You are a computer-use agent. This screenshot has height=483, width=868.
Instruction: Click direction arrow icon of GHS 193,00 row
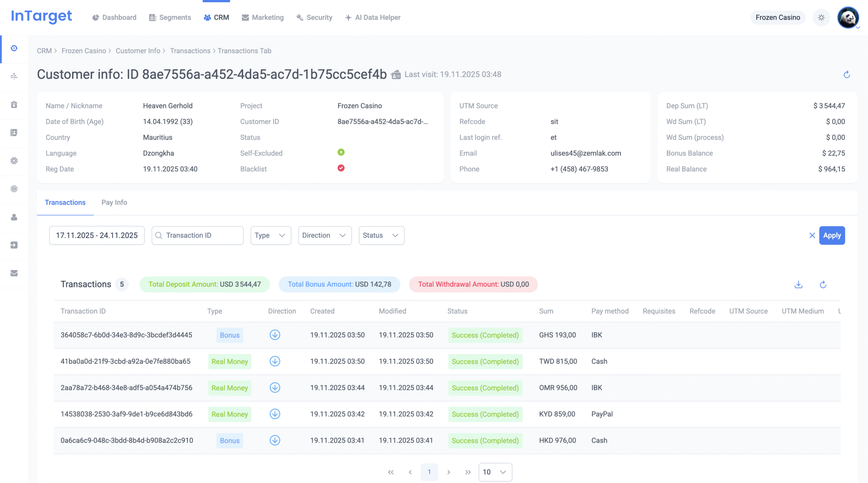(x=275, y=335)
